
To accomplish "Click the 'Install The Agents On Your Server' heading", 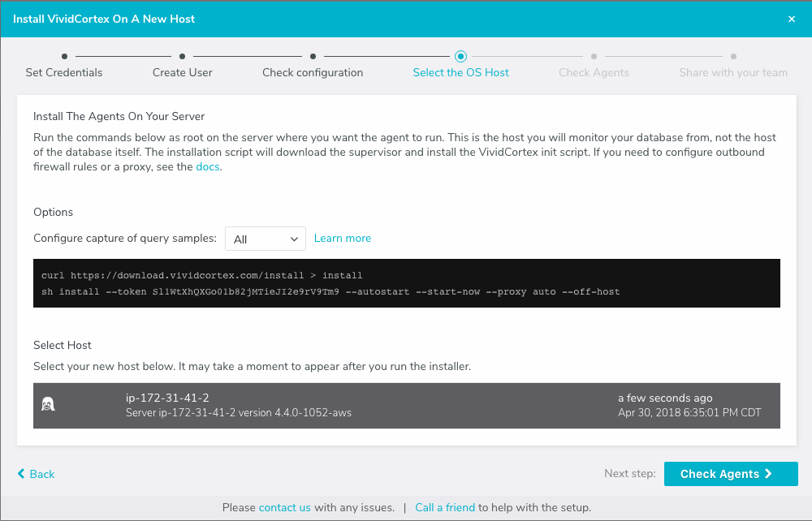I will [x=119, y=116].
